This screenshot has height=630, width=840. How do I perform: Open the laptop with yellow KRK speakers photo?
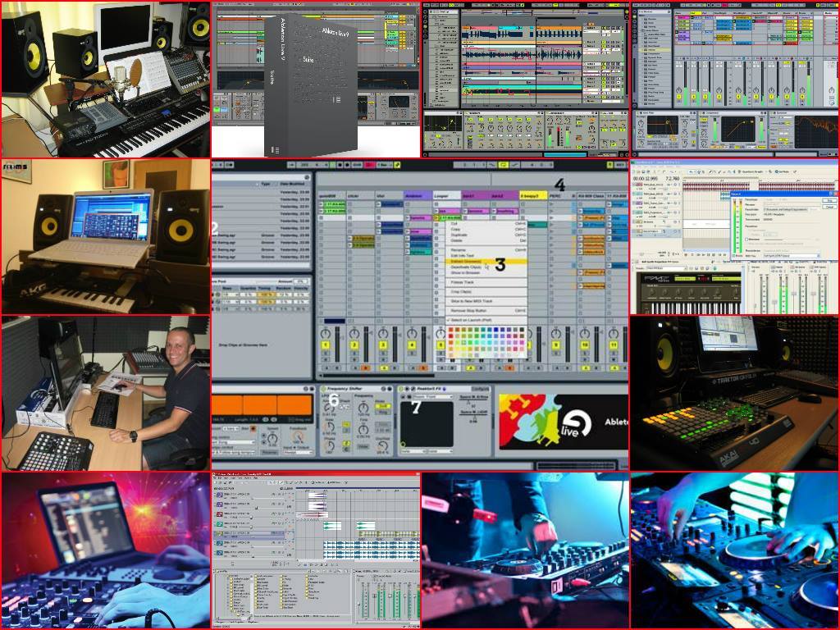[x=106, y=237]
